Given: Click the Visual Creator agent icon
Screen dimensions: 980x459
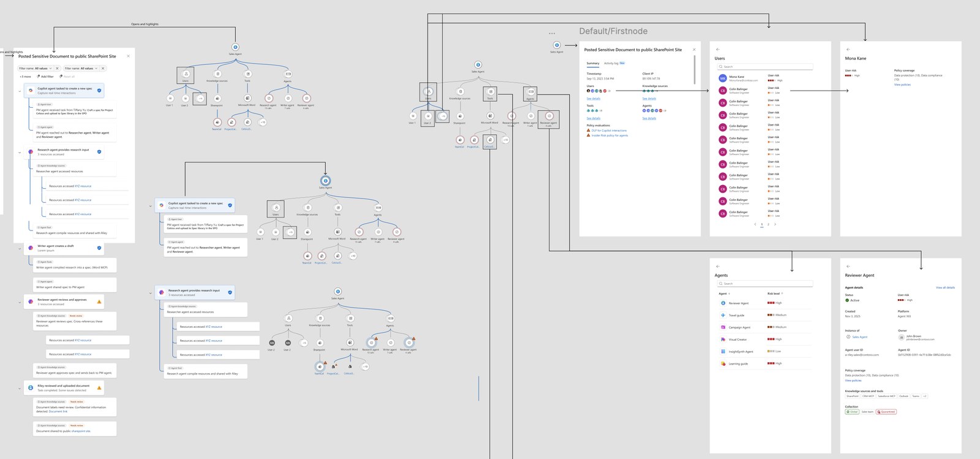Looking at the screenshot, I should pos(723,340).
